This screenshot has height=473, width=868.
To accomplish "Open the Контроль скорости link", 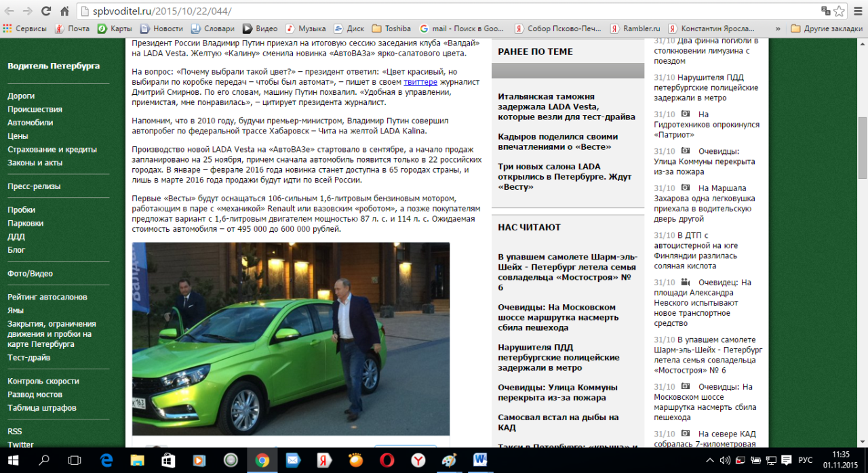I will (x=43, y=381).
